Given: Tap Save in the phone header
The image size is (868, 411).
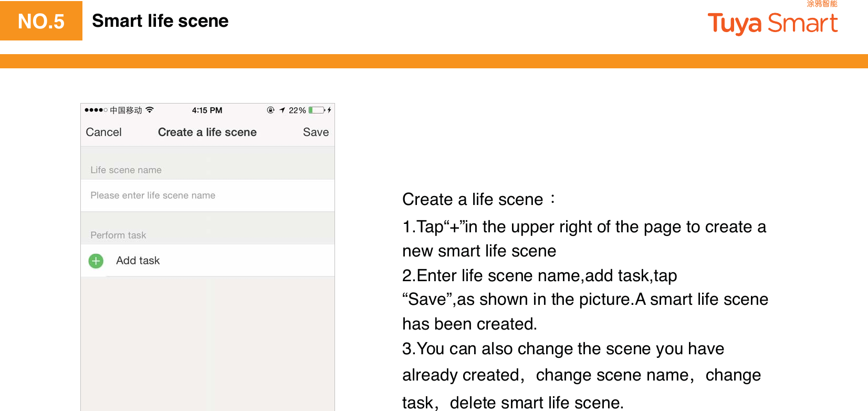Looking at the screenshot, I should [316, 132].
